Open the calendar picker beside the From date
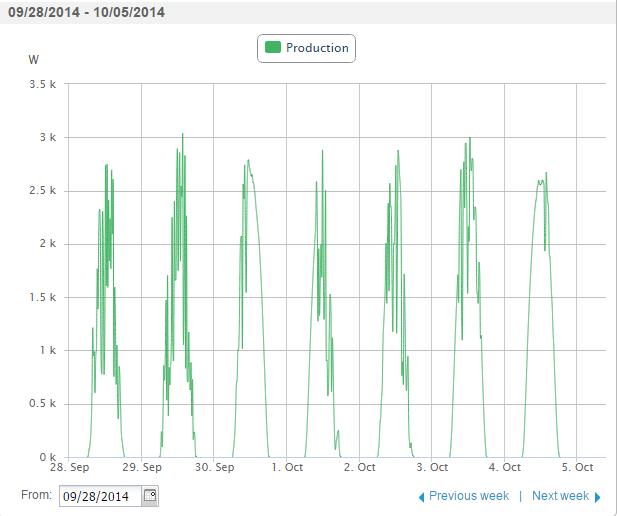The height and width of the screenshot is (516, 617). pyautogui.click(x=149, y=496)
